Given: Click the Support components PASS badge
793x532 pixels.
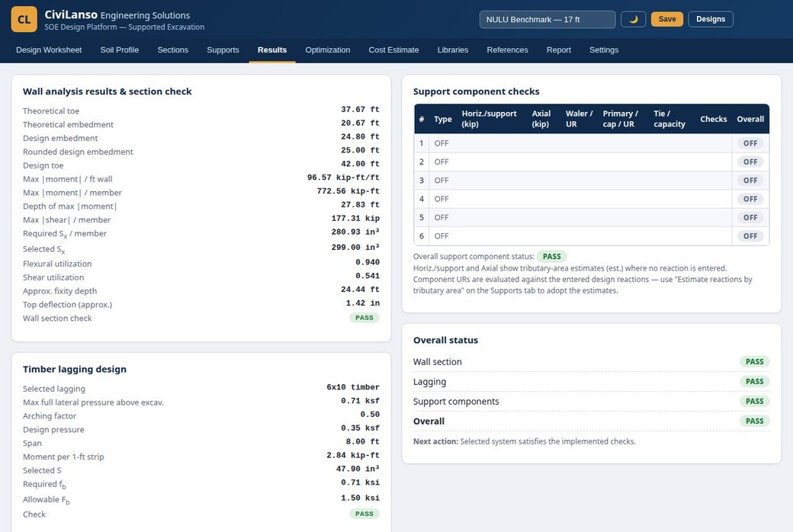Looking at the screenshot, I should [755, 401].
